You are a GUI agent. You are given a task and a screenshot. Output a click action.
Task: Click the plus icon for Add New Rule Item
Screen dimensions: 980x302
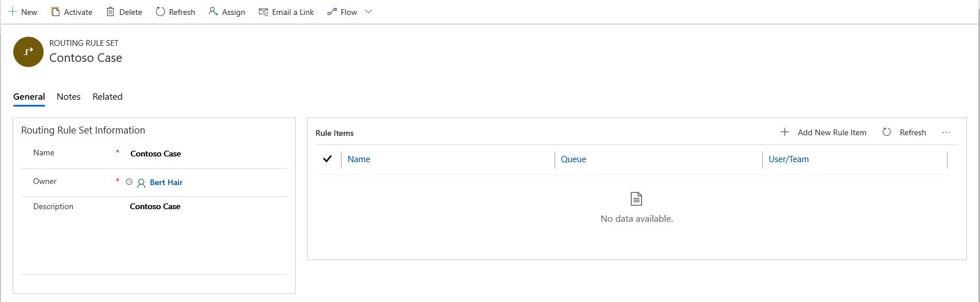(x=785, y=132)
